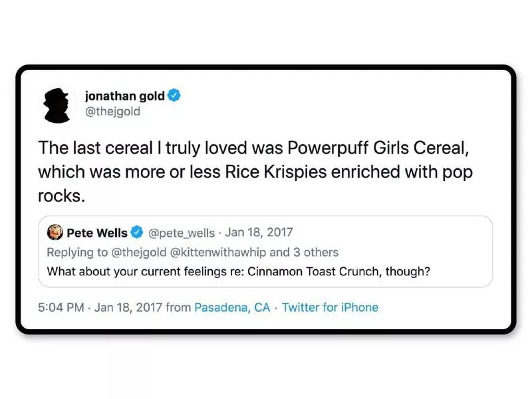532x399 pixels.
Task: Click jonathan gold's blue verified badge
Action: [174, 95]
